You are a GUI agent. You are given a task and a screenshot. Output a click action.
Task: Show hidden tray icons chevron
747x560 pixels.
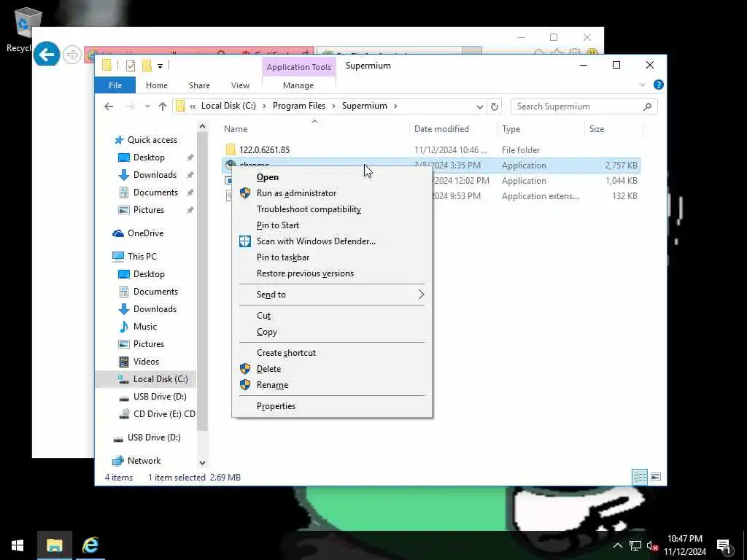tap(617, 545)
